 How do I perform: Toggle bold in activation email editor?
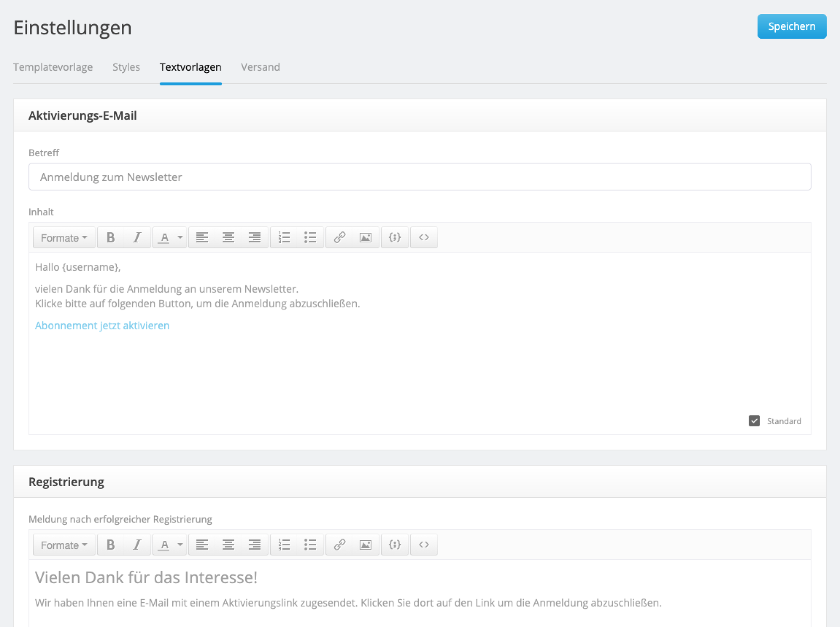coord(110,237)
